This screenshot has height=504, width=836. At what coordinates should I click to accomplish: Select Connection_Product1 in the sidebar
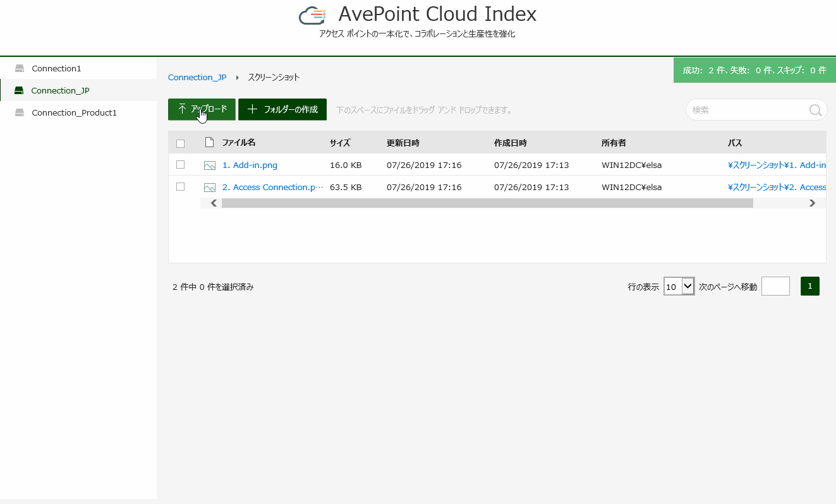78,112
